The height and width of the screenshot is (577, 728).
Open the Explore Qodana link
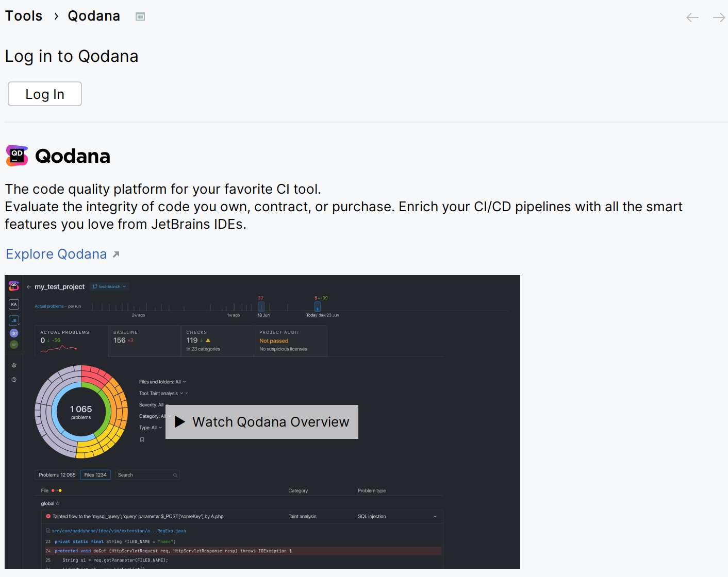point(56,253)
